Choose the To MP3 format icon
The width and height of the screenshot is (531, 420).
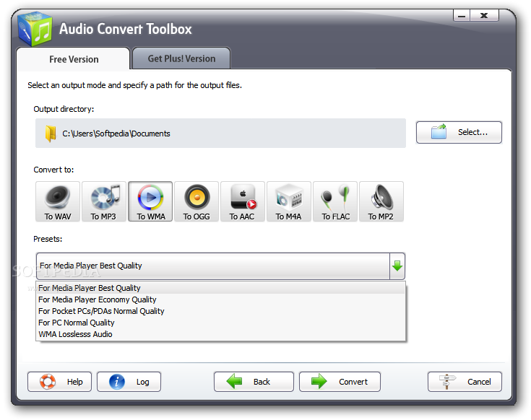point(104,201)
